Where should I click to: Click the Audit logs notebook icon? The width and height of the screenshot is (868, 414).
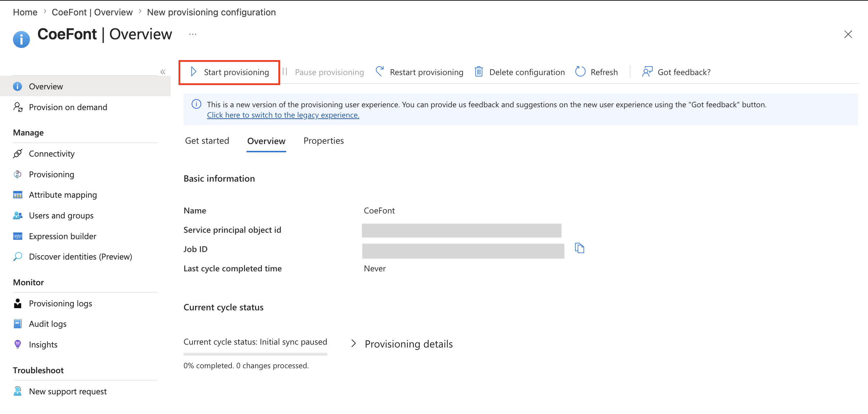point(18,324)
